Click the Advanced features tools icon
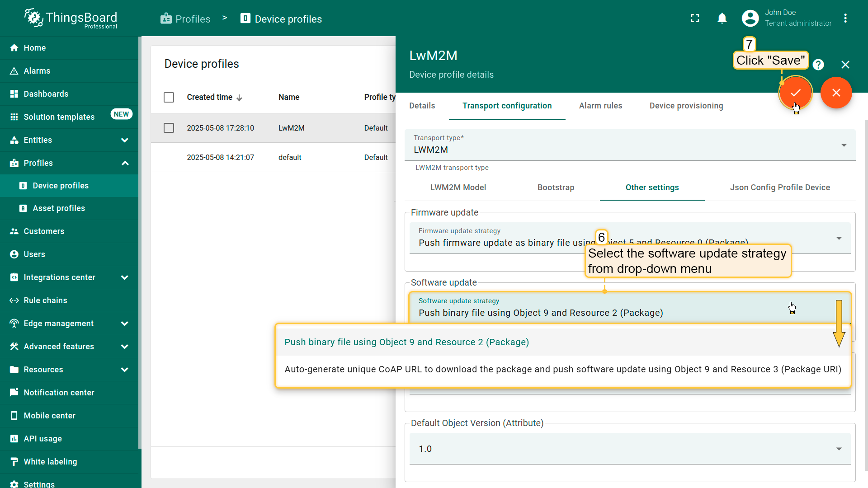The width and height of the screenshot is (868, 488). coord(14,347)
